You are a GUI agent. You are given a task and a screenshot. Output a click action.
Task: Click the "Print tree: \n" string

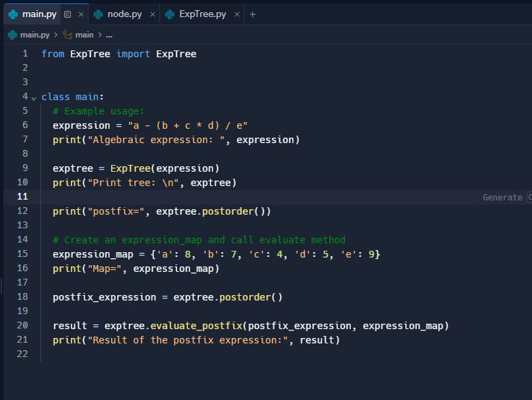(x=133, y=183)
